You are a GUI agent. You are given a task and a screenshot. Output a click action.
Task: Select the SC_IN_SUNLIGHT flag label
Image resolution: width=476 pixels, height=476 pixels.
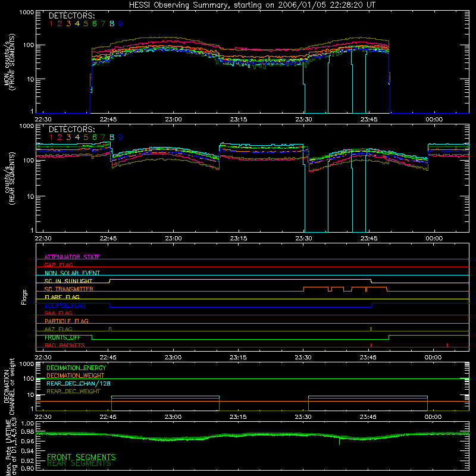click(68, 281)
